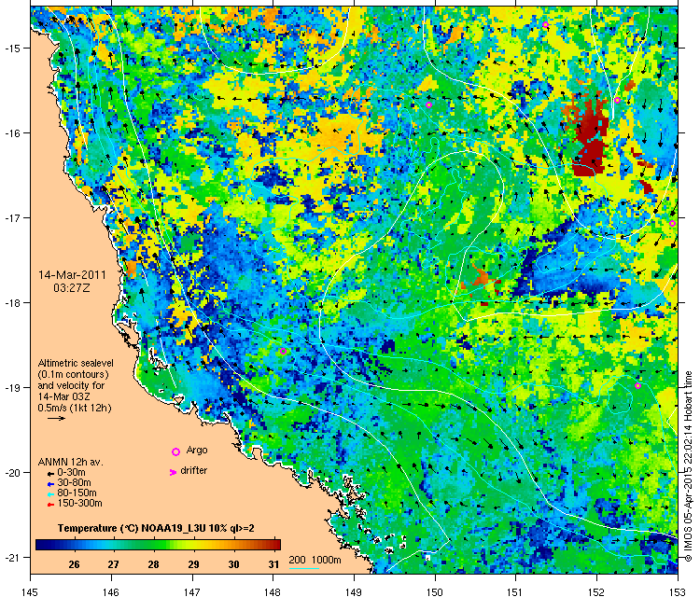Click the '0-30m' depth label
Viewport: 700px width, 597px height.
(x=72, y=473)
